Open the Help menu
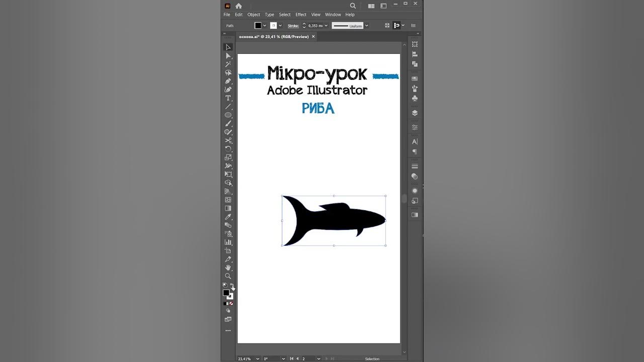The height and width of the screenshot is (362, 644). pyautogui.click(x=350, y=15)
